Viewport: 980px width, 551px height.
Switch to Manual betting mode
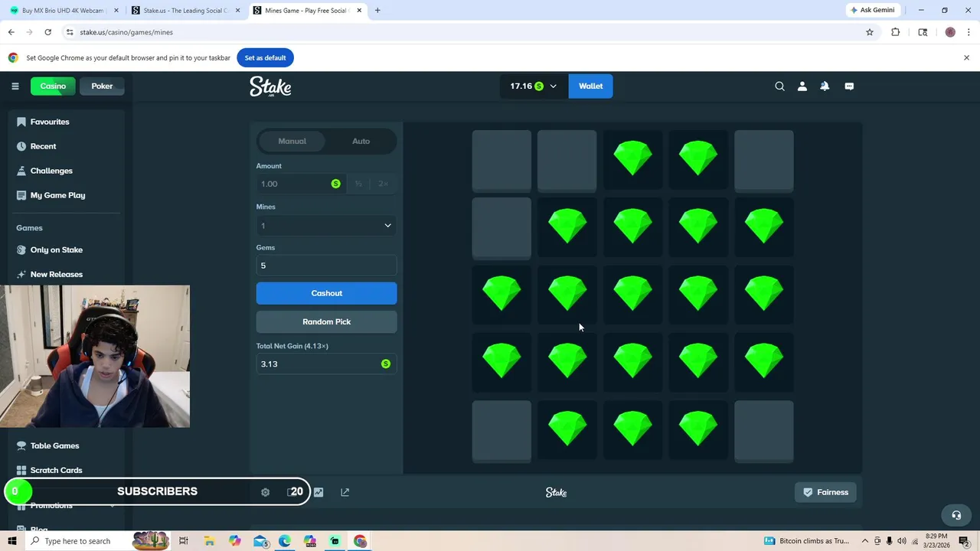[x=292, y=141]
